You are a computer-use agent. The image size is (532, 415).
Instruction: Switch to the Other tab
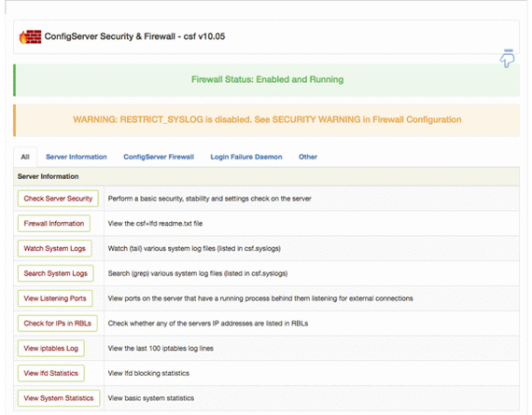pos(308,157)
